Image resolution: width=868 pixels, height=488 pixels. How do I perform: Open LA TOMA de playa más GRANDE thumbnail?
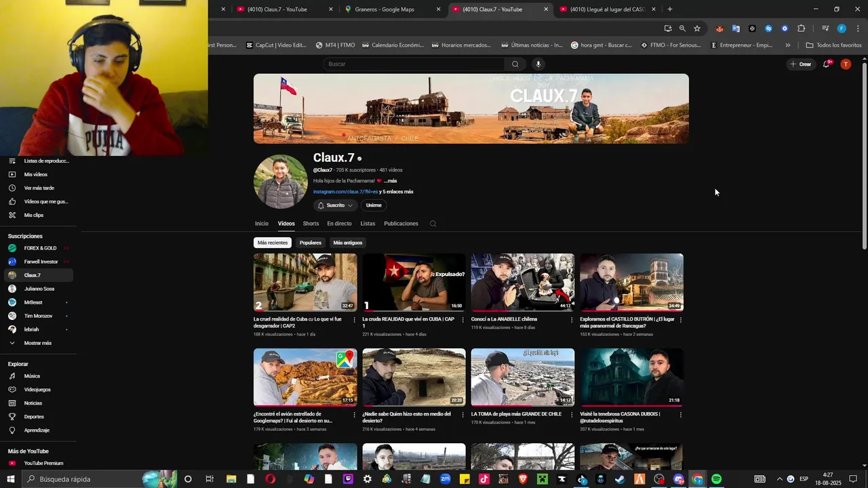[x=523, y=378]
